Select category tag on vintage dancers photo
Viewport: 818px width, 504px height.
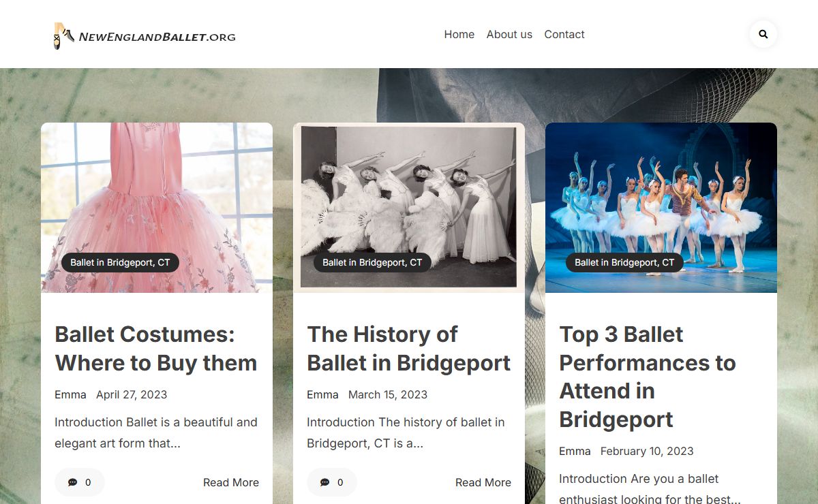(x=372, y=262)
